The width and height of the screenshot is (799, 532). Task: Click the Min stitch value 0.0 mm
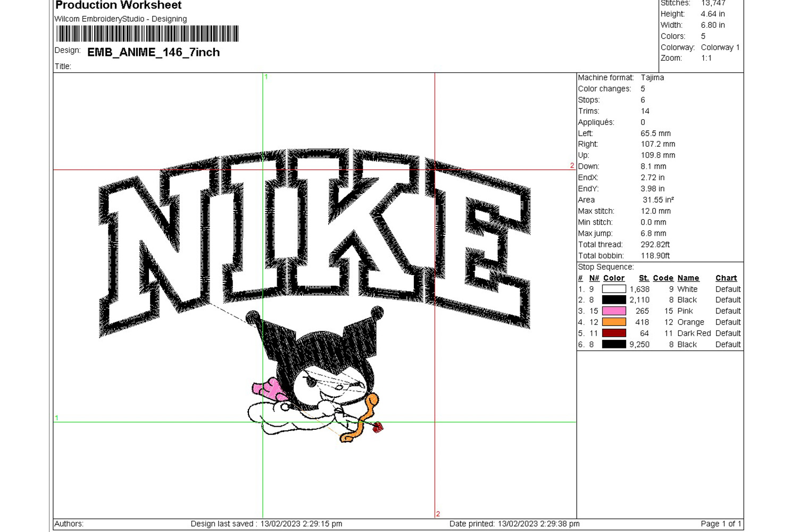653,222
